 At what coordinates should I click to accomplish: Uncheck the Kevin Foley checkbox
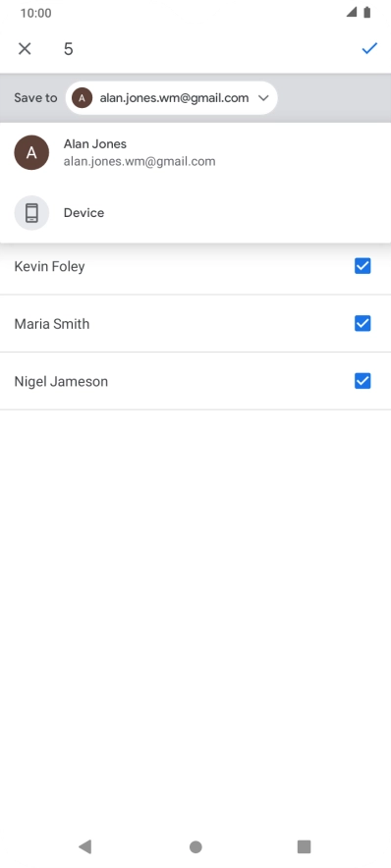coord(363,266)
